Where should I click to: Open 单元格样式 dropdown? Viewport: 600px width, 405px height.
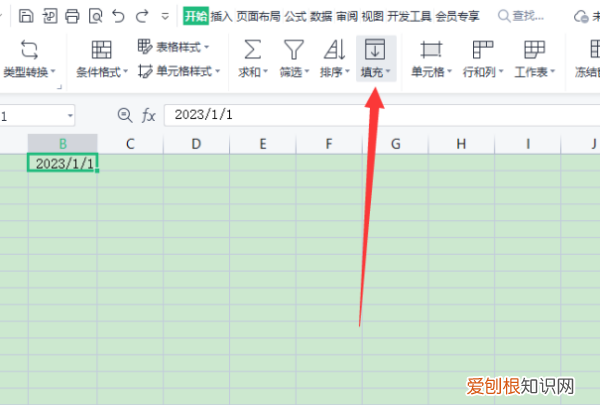click(179, 71)
